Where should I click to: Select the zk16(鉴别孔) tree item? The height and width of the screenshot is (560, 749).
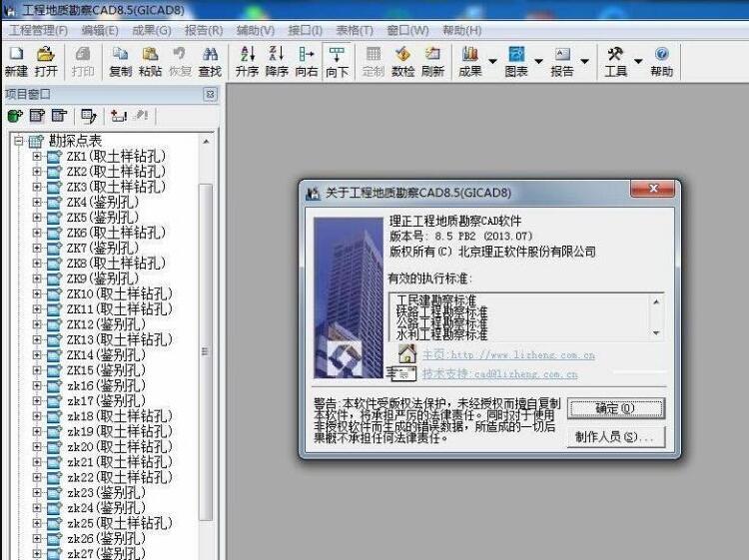pyautogui.click(x=106, y=385)
